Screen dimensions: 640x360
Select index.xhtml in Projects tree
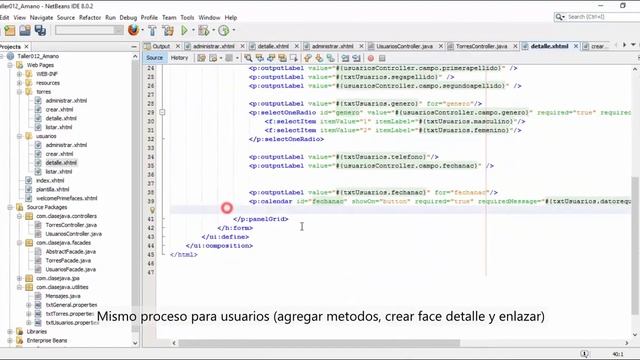[x=50, y=180]
